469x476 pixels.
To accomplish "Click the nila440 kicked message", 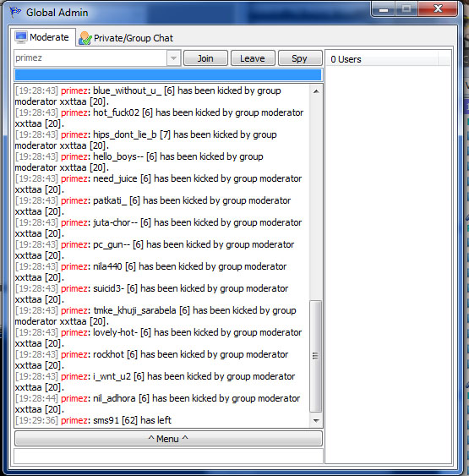I will (x=150, y=271).
